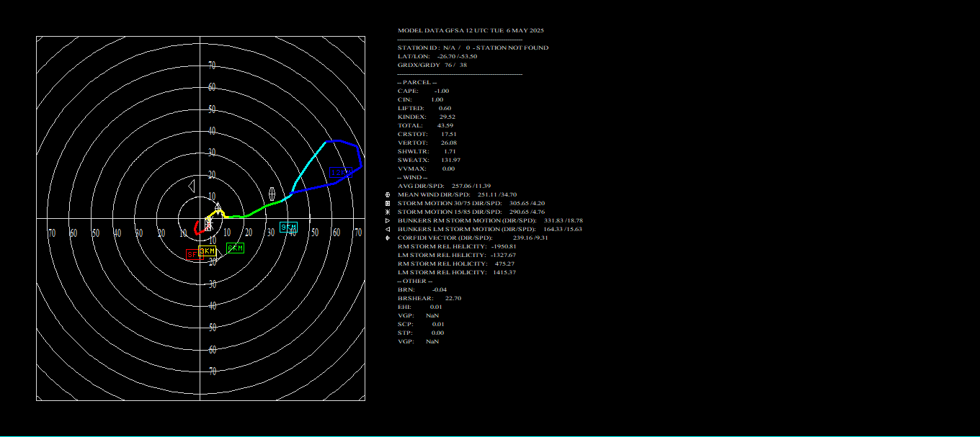Click the Corfidi vector diamond legend symbol

point(388,238)
